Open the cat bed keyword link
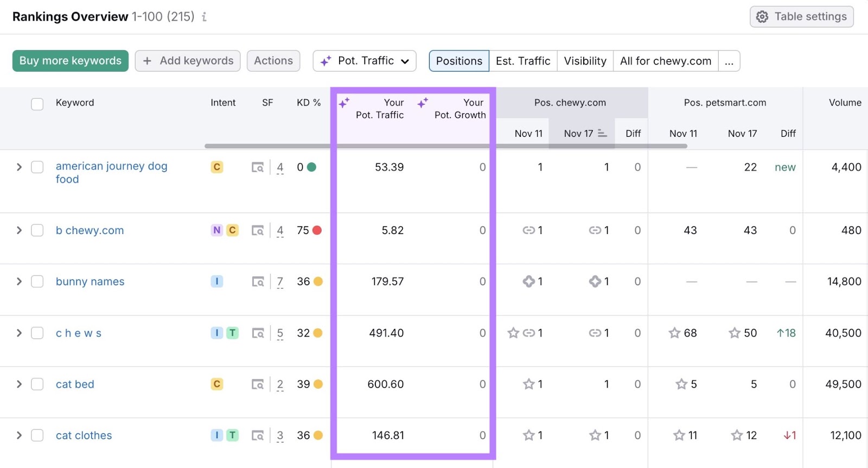Image resolution: width=868 pixels, height=468 pixels. pos(75,384)
